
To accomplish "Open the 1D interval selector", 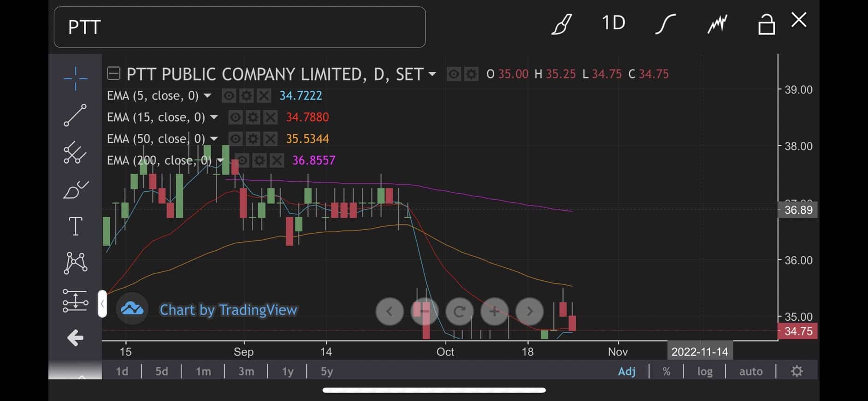I will click(x=614, y=23).
